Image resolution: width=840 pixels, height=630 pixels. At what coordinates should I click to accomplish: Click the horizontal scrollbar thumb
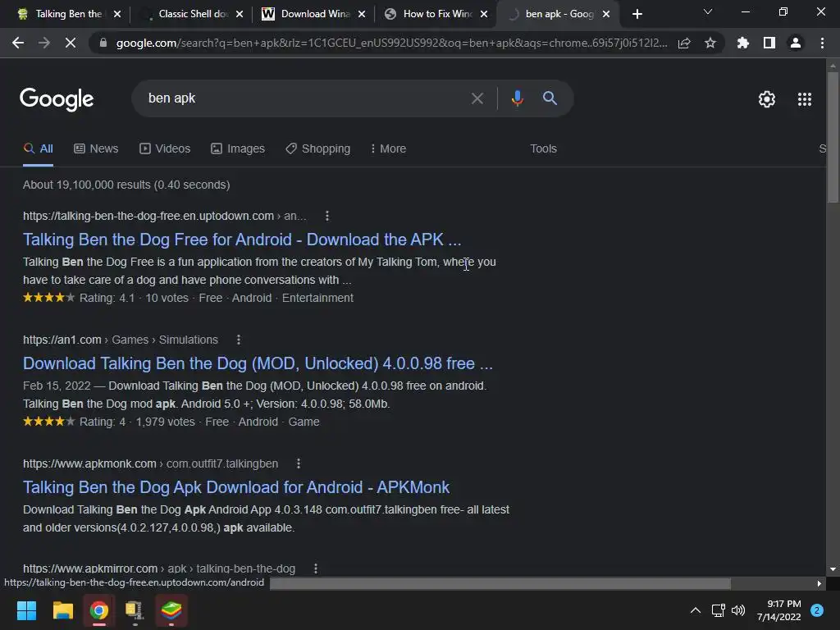500,583
